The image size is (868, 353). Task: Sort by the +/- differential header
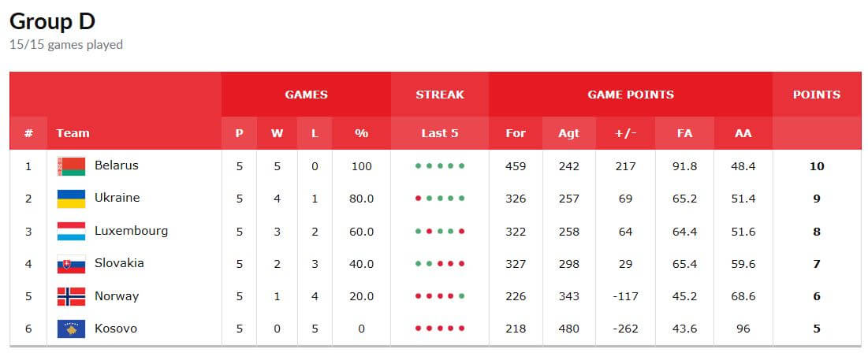625,133
